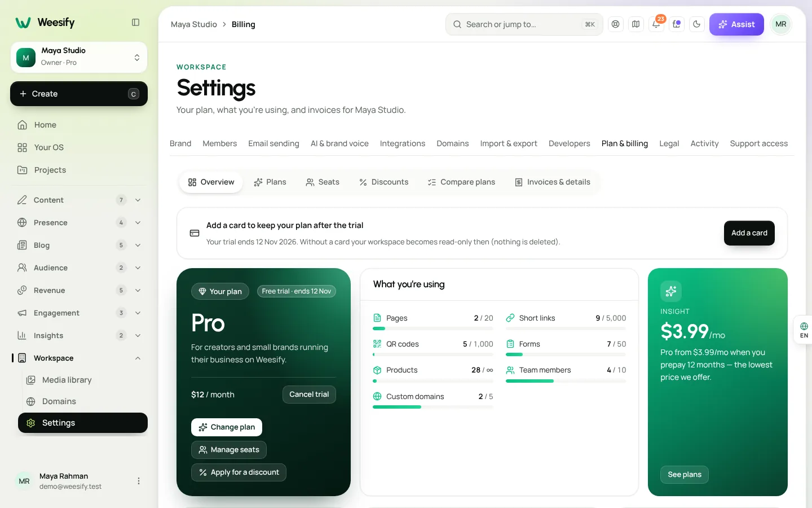Click the Free trial ends 12 Nov badge
The height and width of the screenshot is (508, 812).
(x=297, y=291)
